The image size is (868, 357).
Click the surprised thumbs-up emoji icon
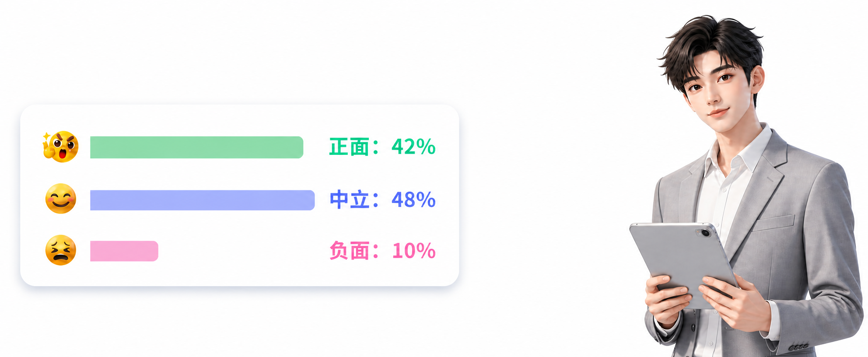[60, 147]
